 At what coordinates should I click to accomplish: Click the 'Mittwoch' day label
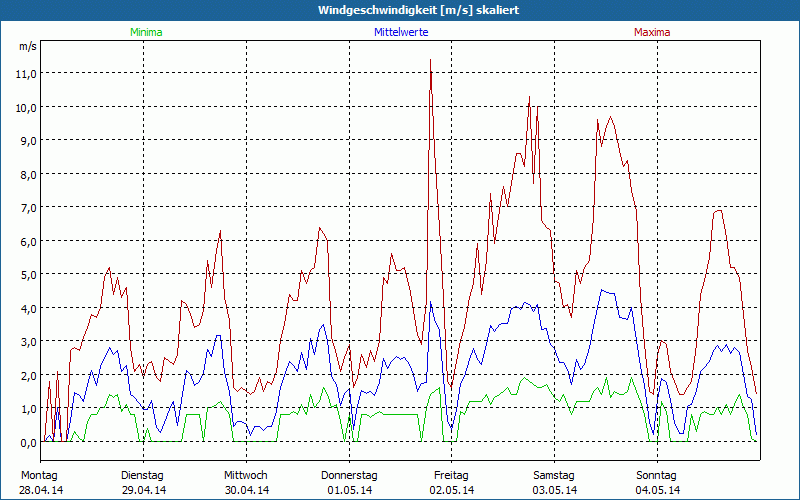coord(245,476)
